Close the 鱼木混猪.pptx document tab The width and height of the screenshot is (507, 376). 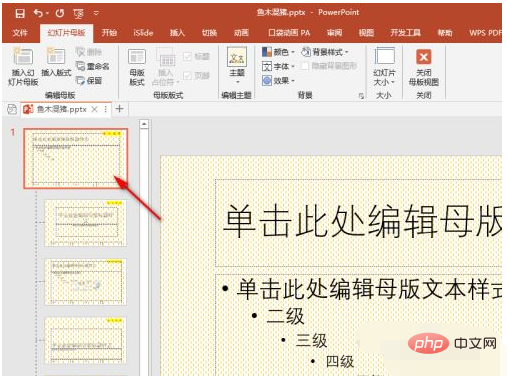(x=95, y=109)
